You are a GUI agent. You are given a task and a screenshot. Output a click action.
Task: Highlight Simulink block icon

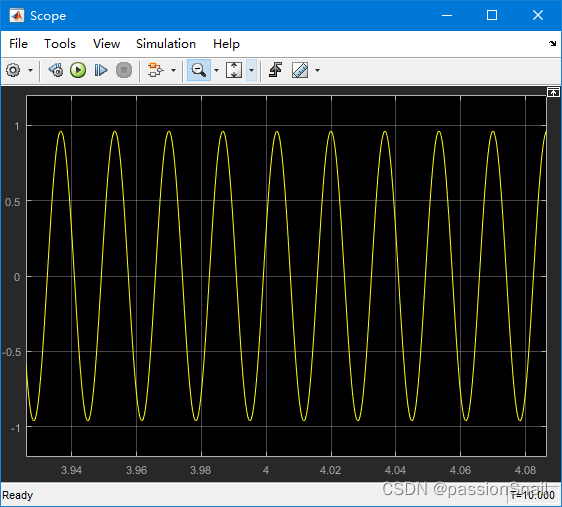pos(156,70)
